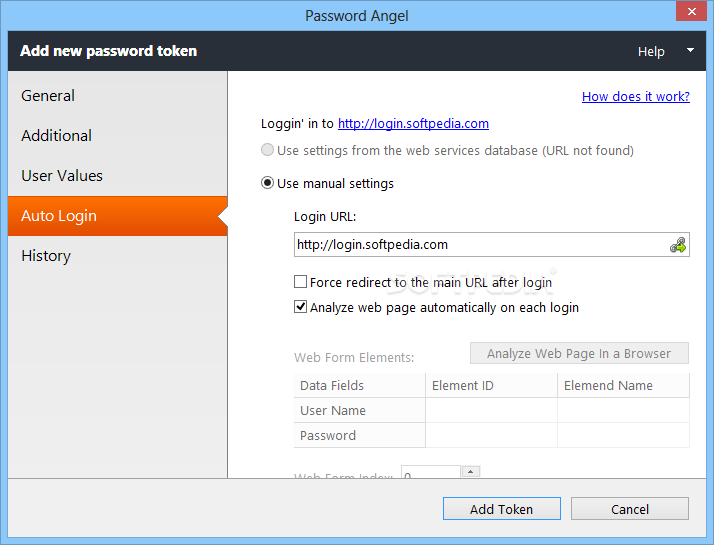Click the Cancel button
Image resolution: width=714 pixels, height=545 pixels.
click(x=630, y=509)
